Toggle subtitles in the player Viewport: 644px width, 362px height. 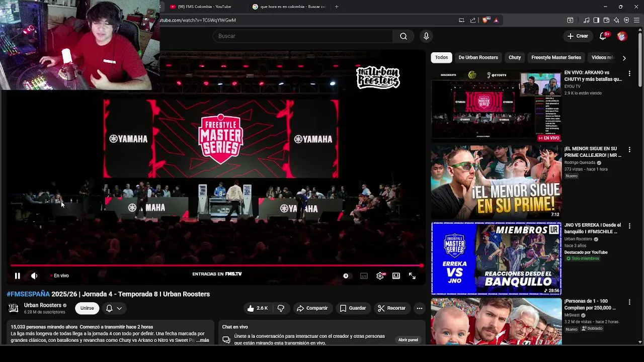coord(364,276)
